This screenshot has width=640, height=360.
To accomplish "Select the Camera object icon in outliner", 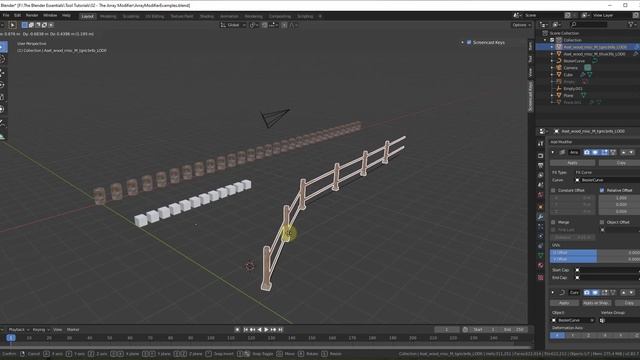I will pos(559,68).
